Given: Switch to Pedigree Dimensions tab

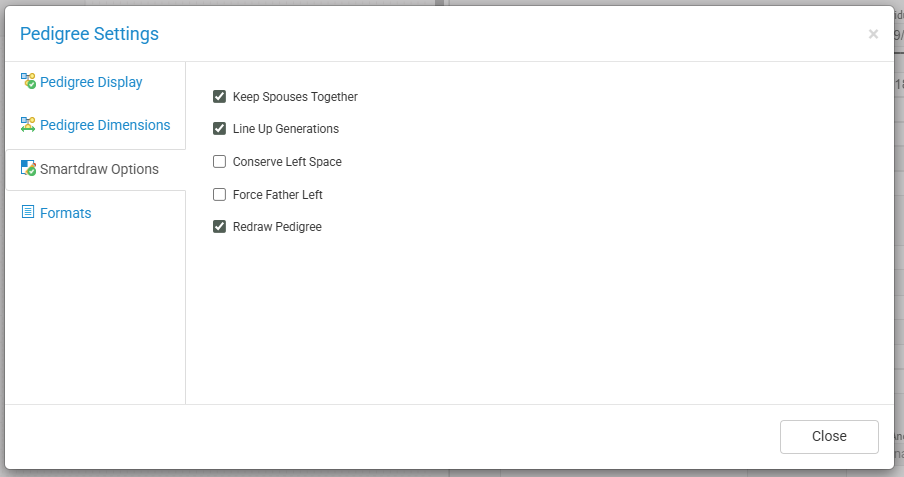Looking at the screenshot, I should pyautogui.click(x=105, y=125).
